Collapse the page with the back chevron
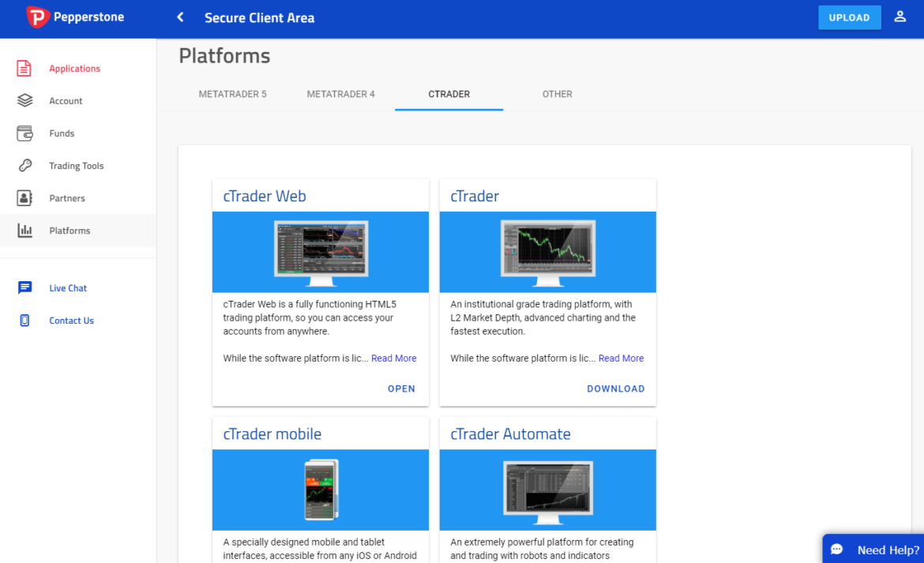This screenshot has width=924, height=563. [178, 16]
